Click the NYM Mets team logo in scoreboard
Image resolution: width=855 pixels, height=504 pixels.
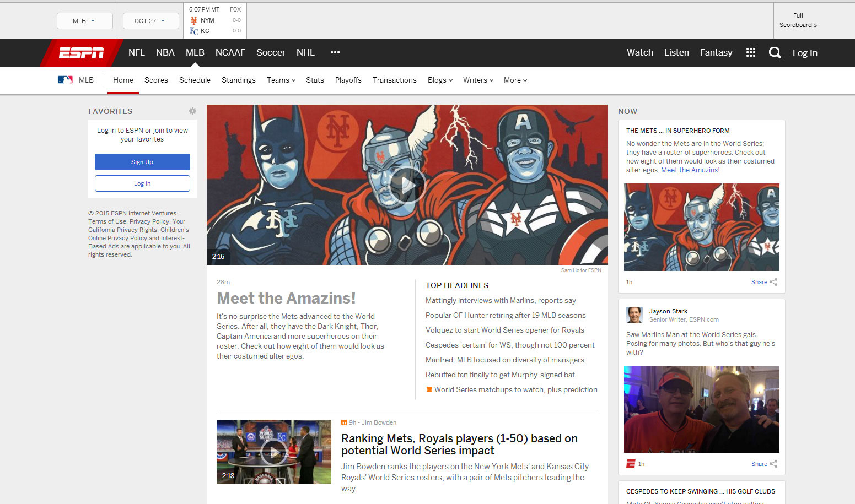[193, 20]
